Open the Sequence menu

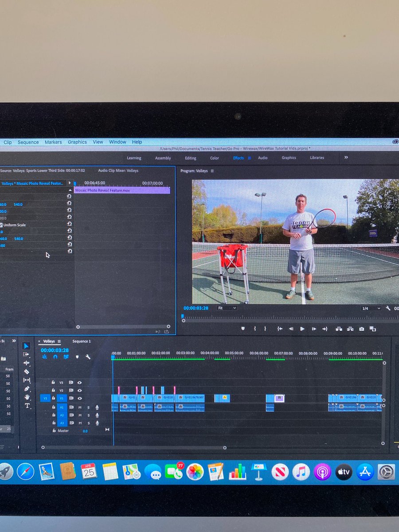point(28,142)
